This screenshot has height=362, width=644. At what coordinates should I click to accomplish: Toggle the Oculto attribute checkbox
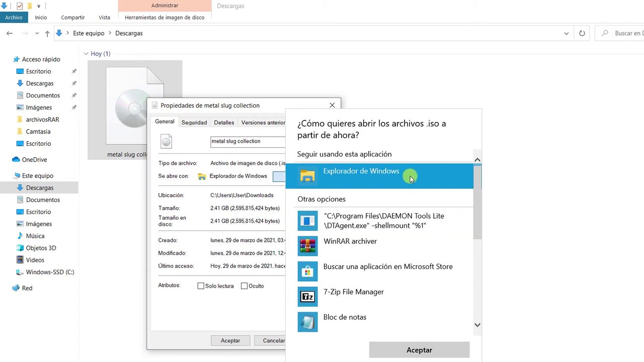pos(244,286)
